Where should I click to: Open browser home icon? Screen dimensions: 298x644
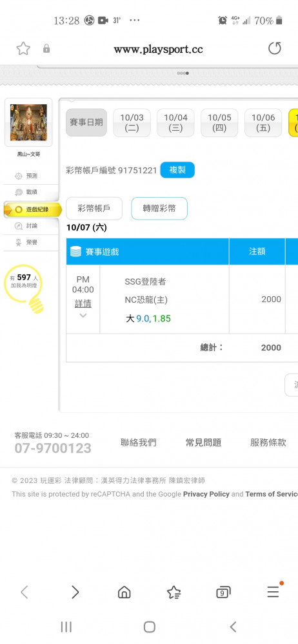124,592
